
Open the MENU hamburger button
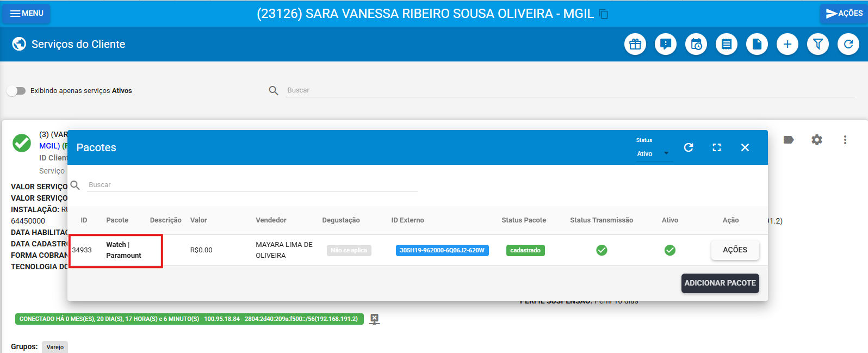(x=26, y=14)
